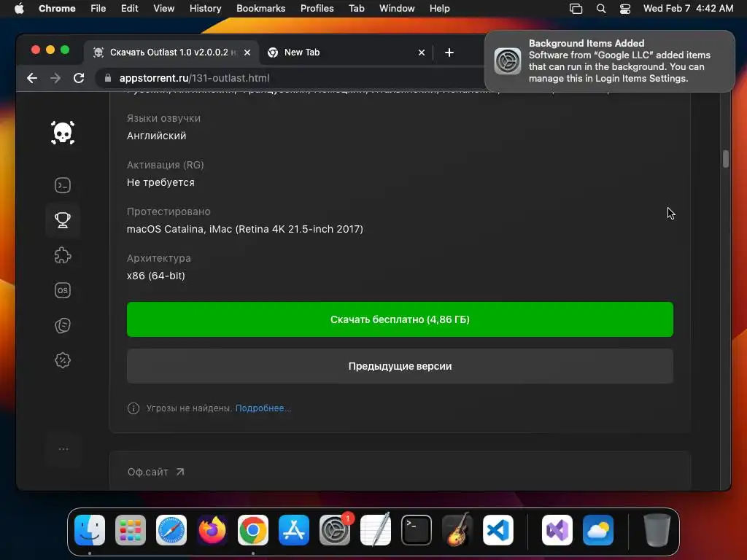Open the Edit menu
The height and width of the screenshot is (560, 747).
(x=129, y=9)
